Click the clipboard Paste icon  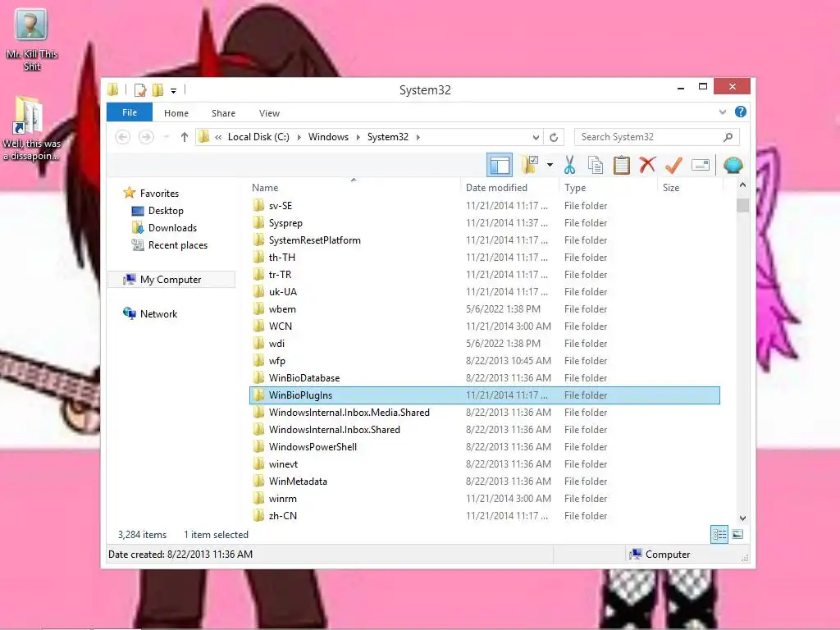pos(622,165)
